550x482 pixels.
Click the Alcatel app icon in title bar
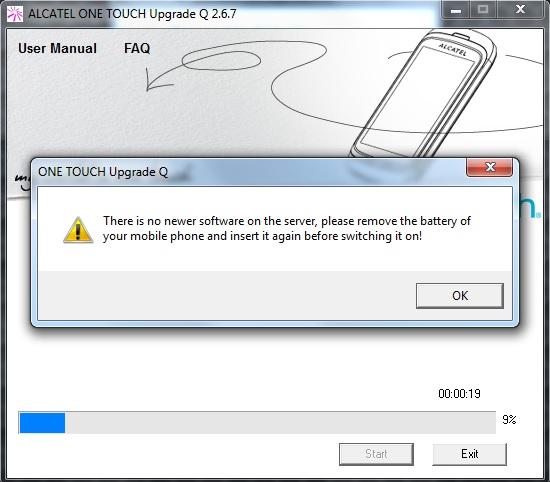[15, 14]
